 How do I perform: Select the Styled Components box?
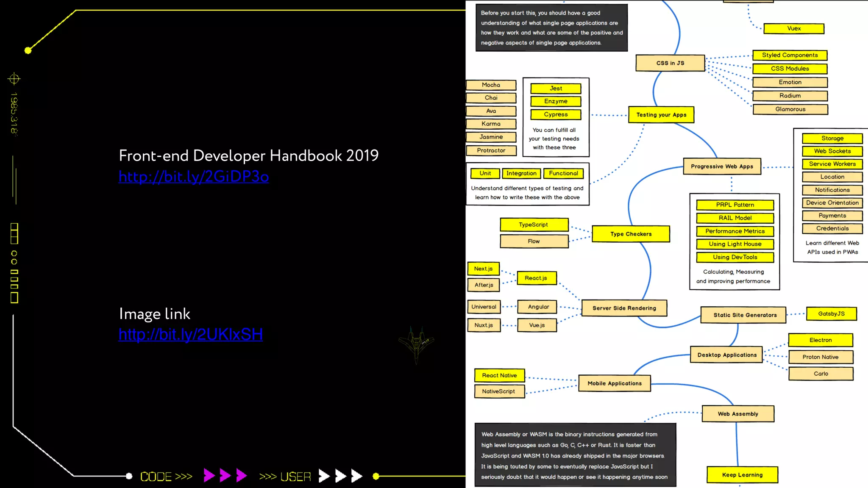click(x=790, y=55)
